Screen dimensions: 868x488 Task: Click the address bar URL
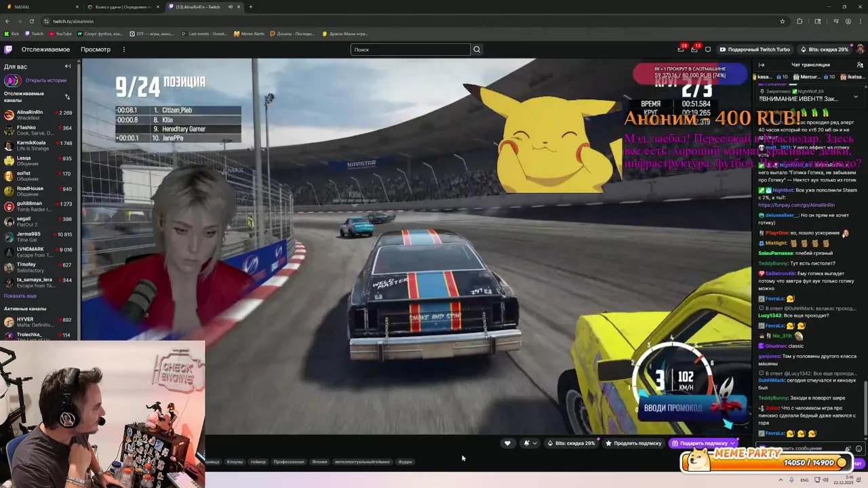(x=73, y=21)
